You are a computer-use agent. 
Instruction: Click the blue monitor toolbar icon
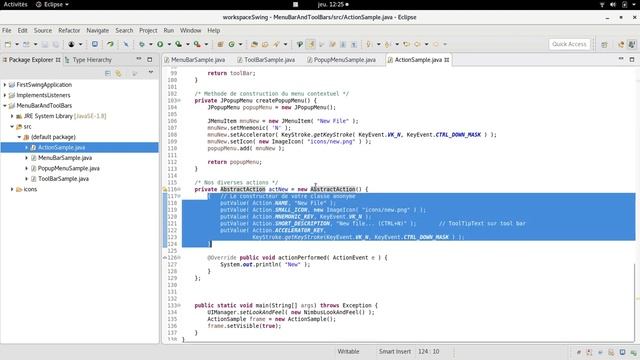[x=95, y=44]
